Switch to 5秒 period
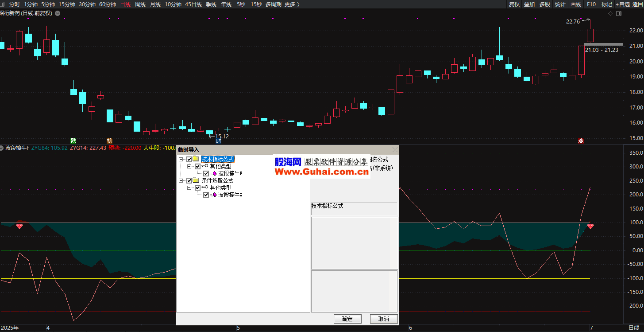 click(x=241, y=4)
